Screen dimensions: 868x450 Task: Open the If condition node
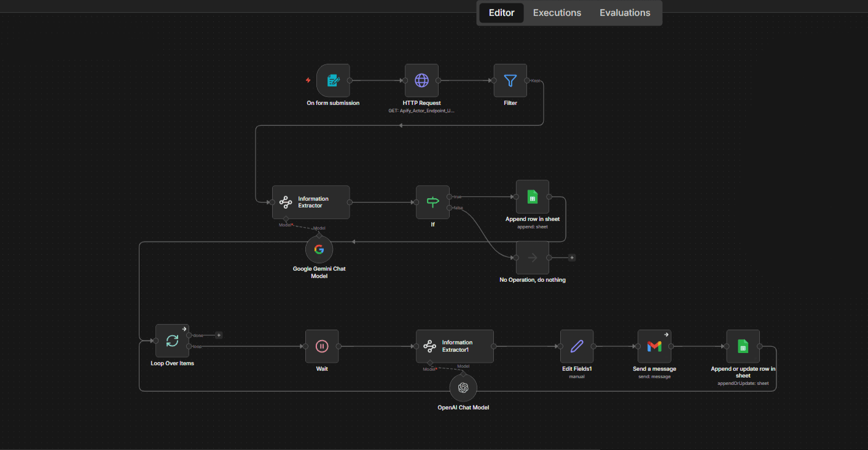tap(432, 202)
